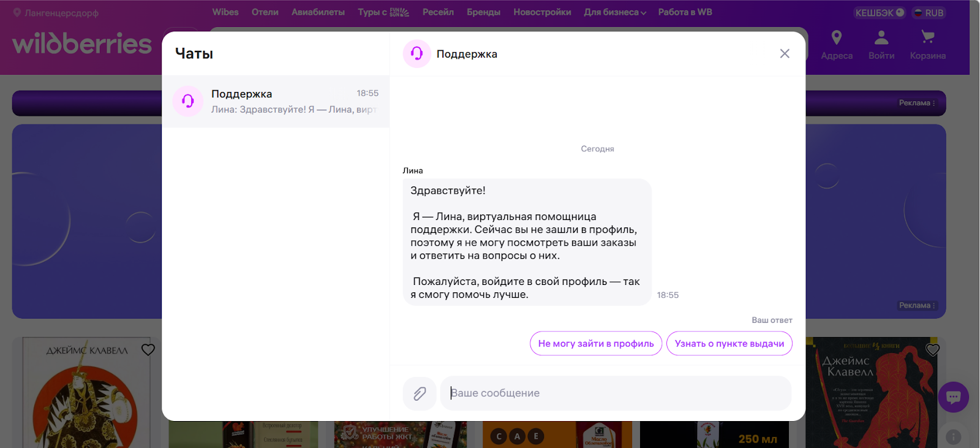The width and height of the screenshot is (980, 448).
Task: Focus the 'Ваше сообщение' message input
Action: click(616, 393)
